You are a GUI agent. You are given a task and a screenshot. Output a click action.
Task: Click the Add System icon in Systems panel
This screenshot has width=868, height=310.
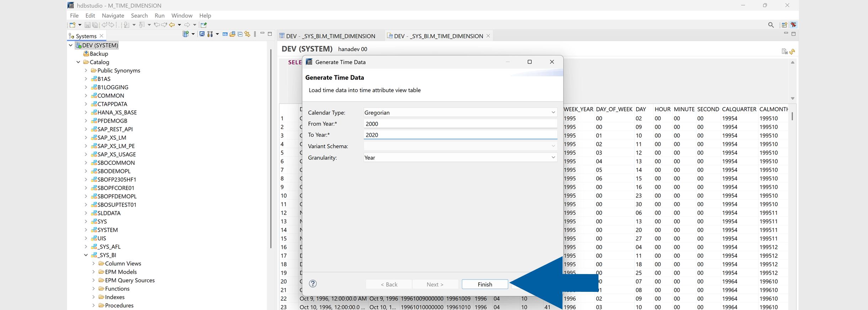click(x=186, y=34)
